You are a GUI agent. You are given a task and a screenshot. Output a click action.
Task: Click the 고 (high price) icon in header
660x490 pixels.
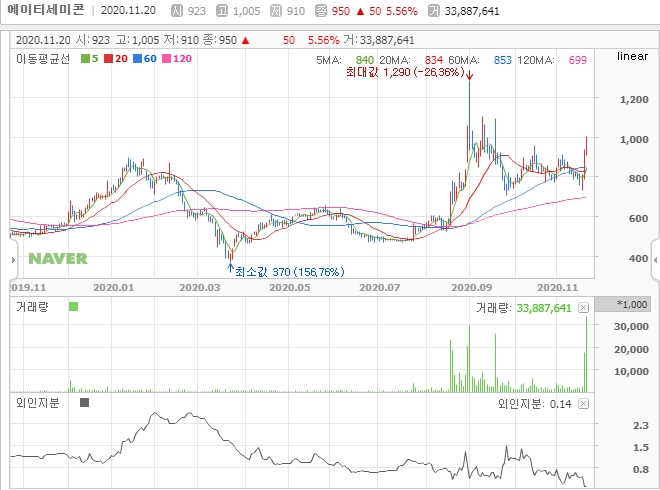click(222, 11)
